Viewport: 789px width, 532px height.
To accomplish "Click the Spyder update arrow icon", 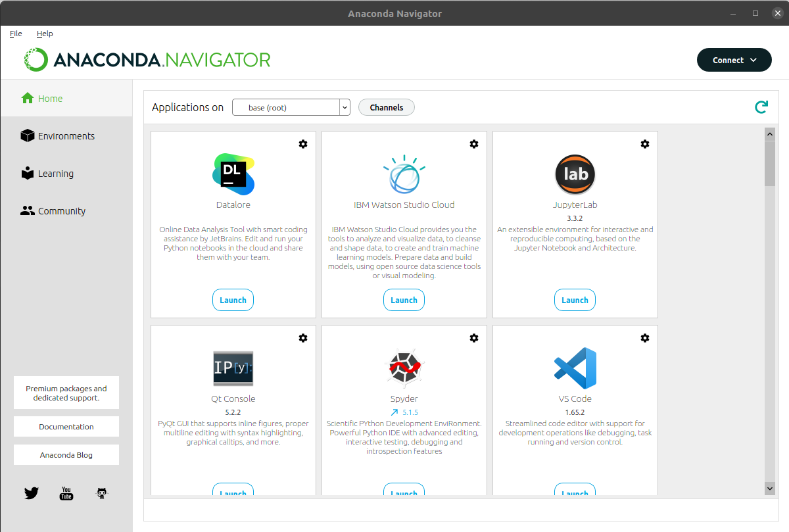I will point(394,413).
